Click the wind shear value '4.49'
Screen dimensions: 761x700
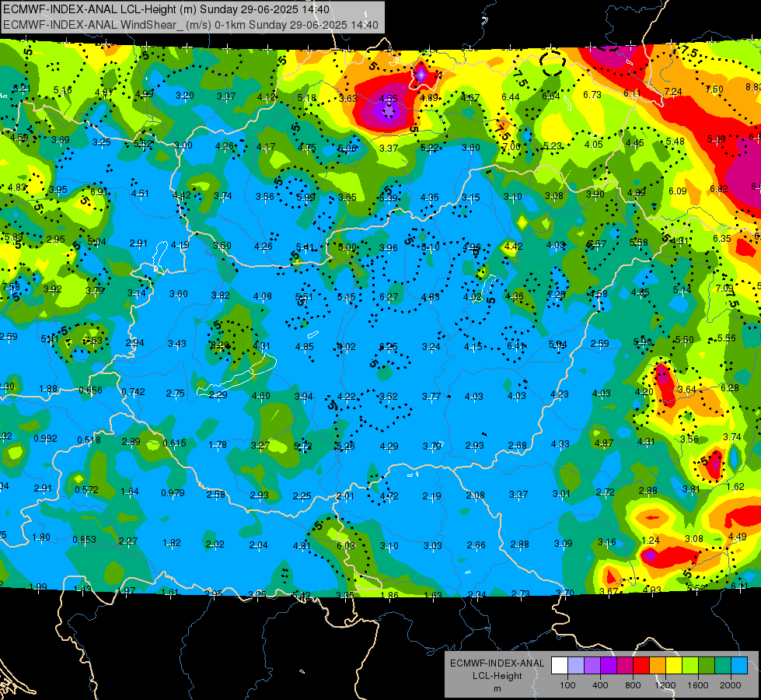[x=738, y=537]
